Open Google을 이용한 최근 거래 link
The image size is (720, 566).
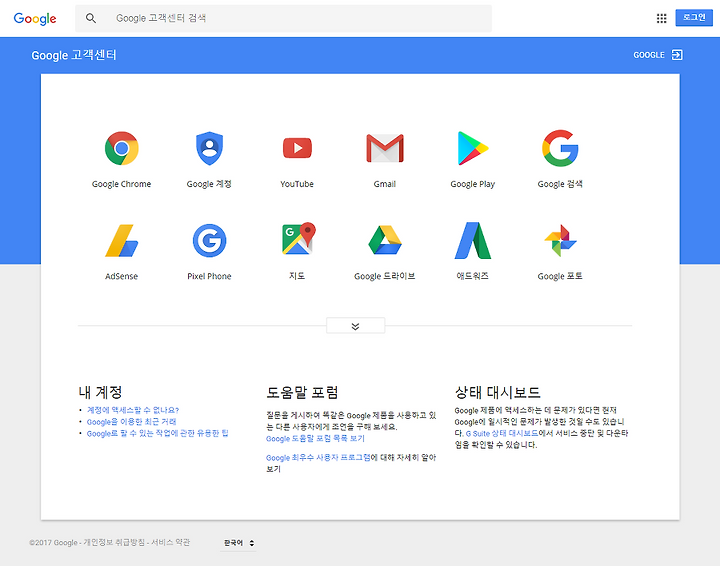click(131, 422)
